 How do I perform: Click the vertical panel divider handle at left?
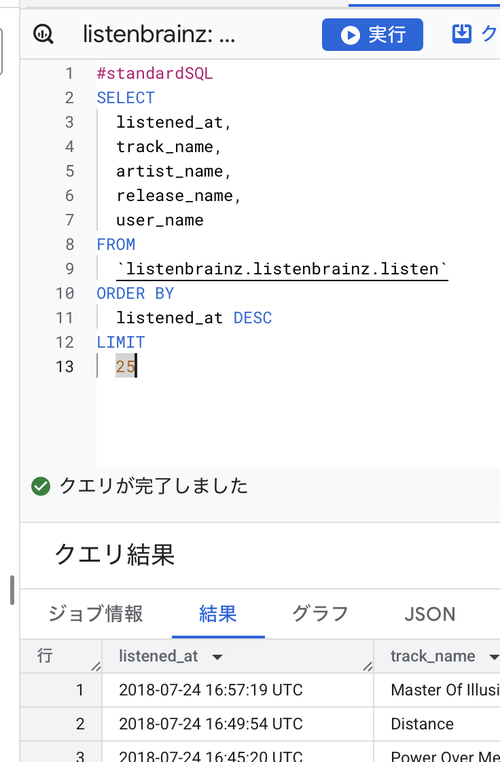pos(12,590)
